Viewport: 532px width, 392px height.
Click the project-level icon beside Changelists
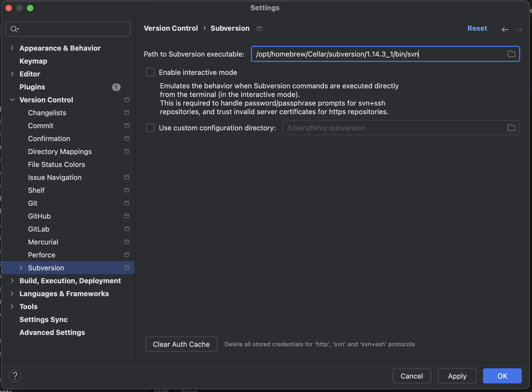pos(127,113)
